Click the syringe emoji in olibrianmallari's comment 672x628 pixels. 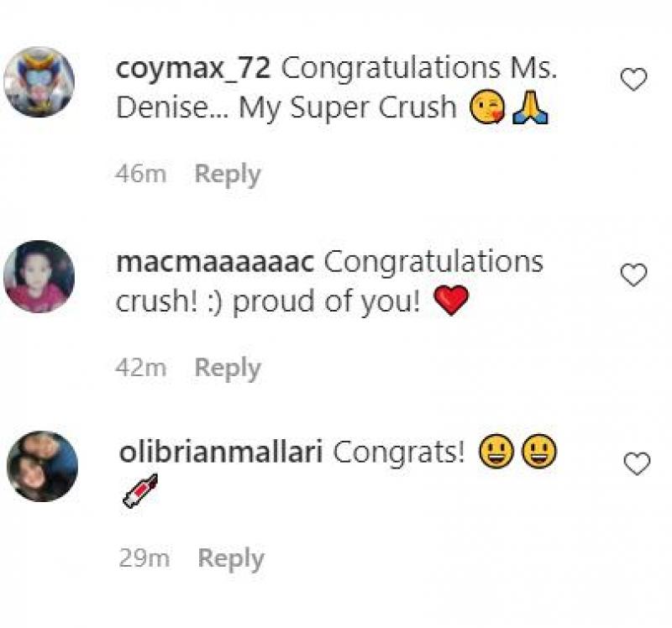coord(139,491)
